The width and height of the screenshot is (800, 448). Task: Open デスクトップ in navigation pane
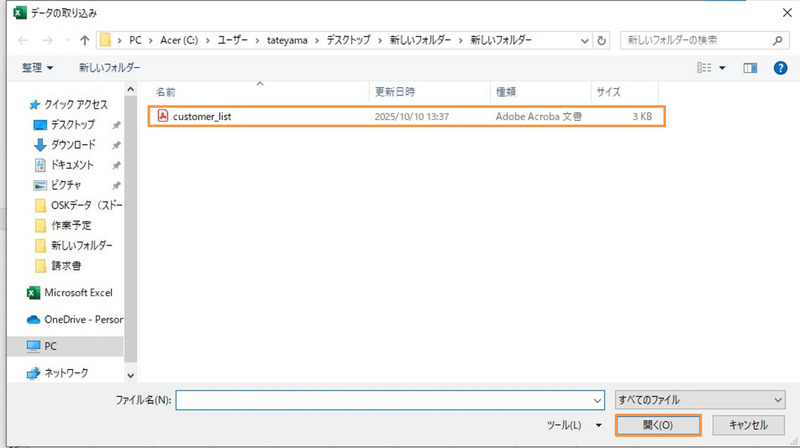click(72, 125)
